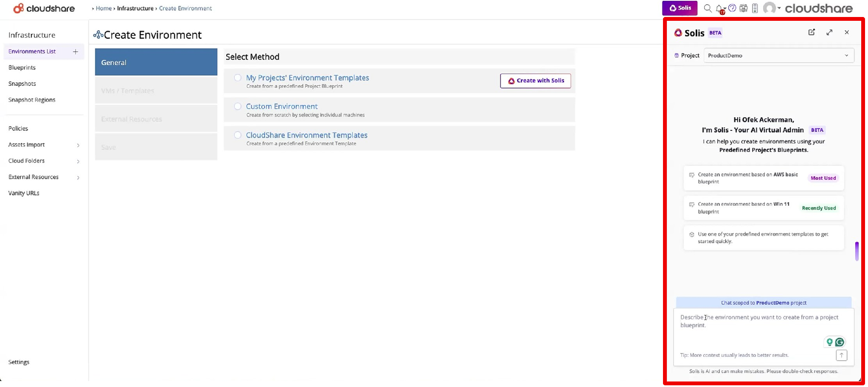This screenshot has height=387, width=868.
Task: Open Policies in sidebar
Action: pos(18,129)
